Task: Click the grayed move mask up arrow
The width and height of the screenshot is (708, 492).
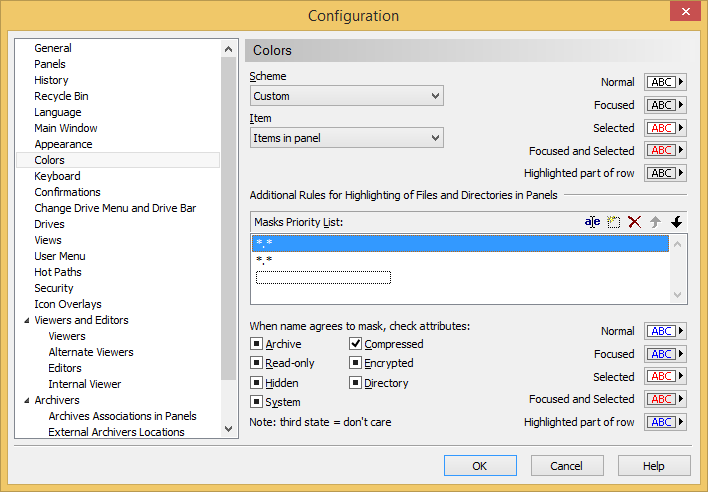Action: coord(655,222)
